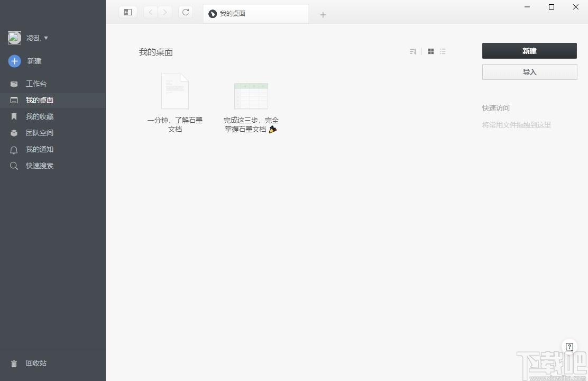588x381 pixels.
Task: Open a new tab with the plus
Action: coord(323,14)
